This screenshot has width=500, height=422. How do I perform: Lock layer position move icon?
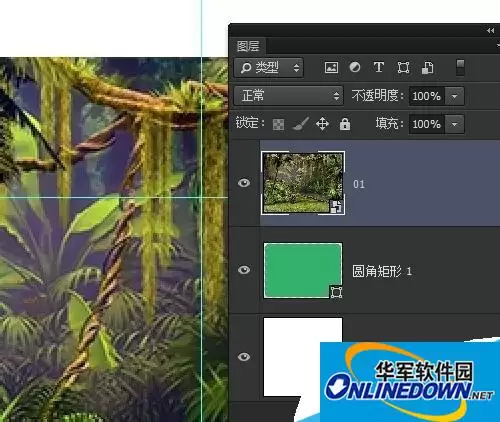322,124
